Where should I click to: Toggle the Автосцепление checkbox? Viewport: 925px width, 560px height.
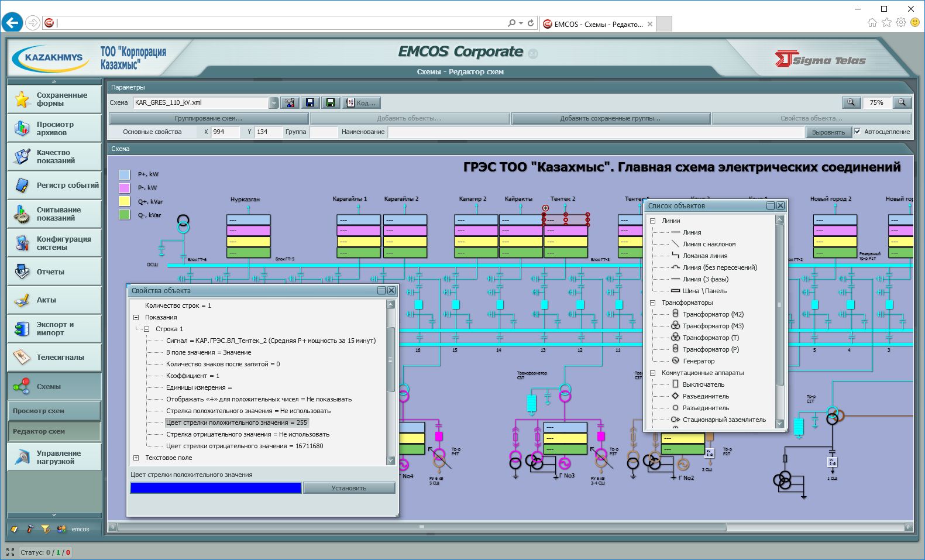(858, 132)
